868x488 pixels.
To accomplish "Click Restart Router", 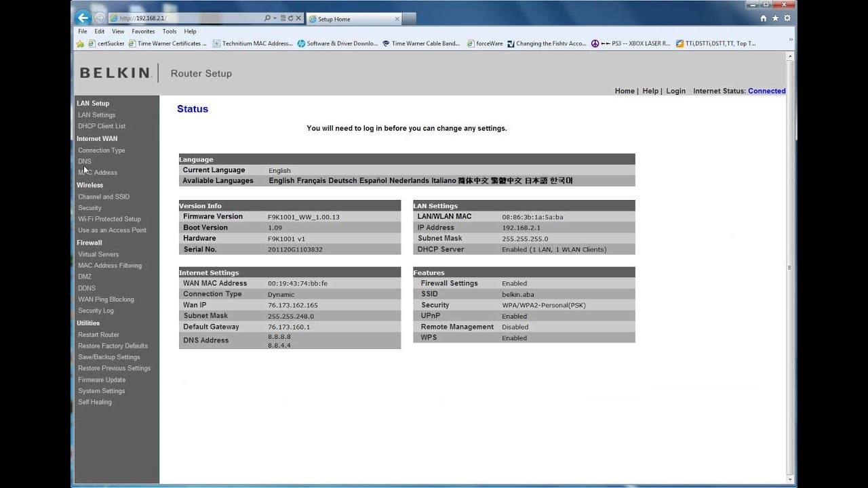I will coord(98,335).
